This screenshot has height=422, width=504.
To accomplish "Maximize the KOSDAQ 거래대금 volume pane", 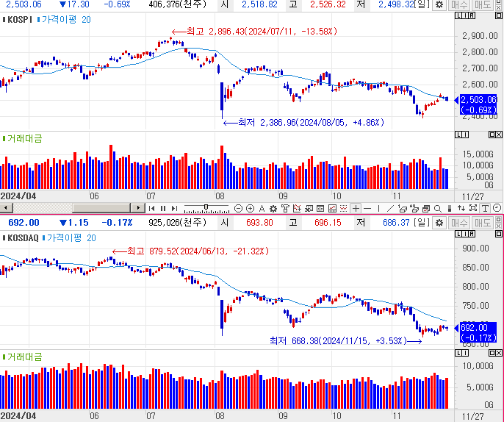I will point(492,353).
